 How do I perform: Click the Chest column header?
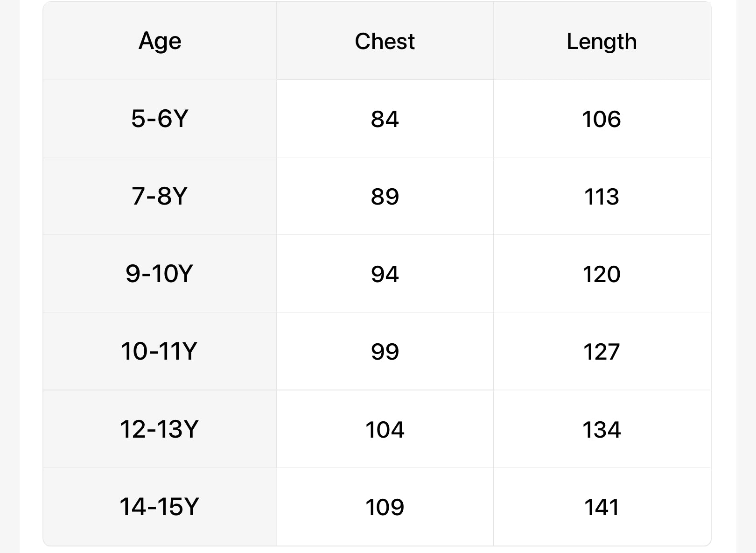click(x=385, y=41)
